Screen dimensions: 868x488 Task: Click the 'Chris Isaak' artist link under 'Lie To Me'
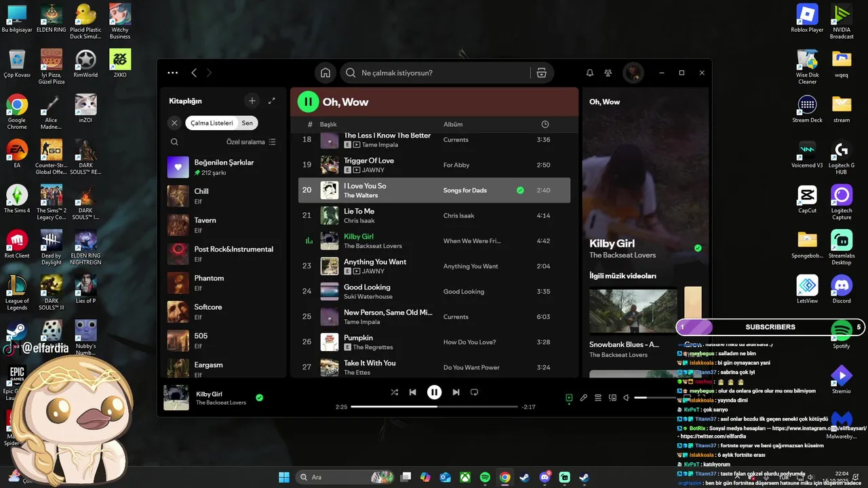(359, 221)
